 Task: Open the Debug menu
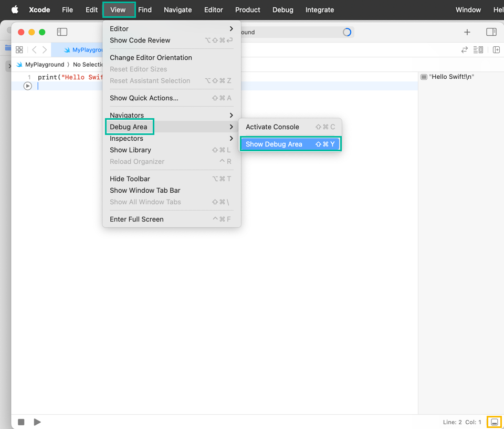pos(283,9)
